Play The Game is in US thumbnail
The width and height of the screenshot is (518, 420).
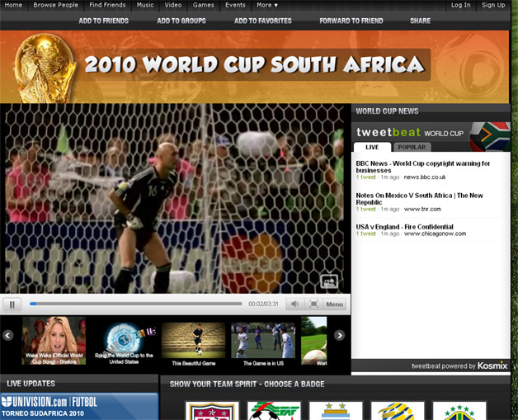tap(263, 344)
